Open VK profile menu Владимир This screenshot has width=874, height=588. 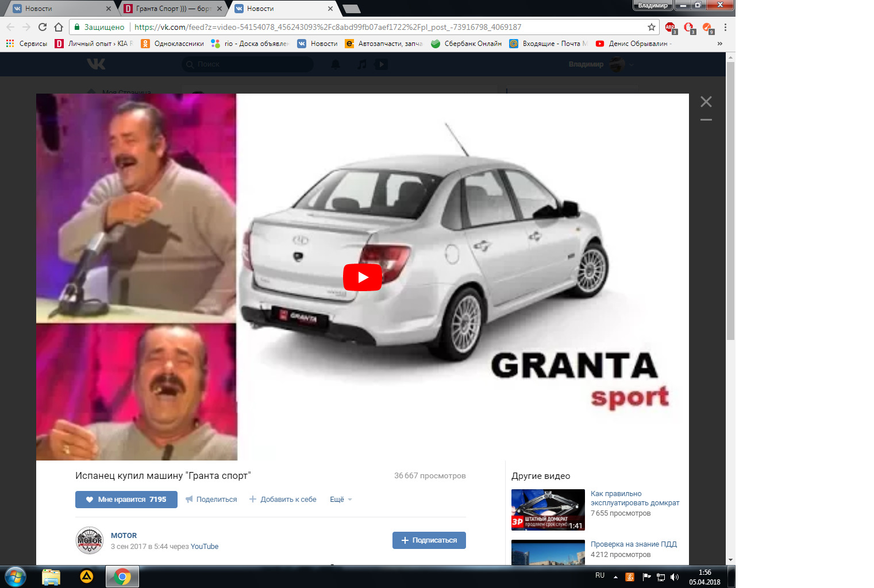(x=601, y=64)
